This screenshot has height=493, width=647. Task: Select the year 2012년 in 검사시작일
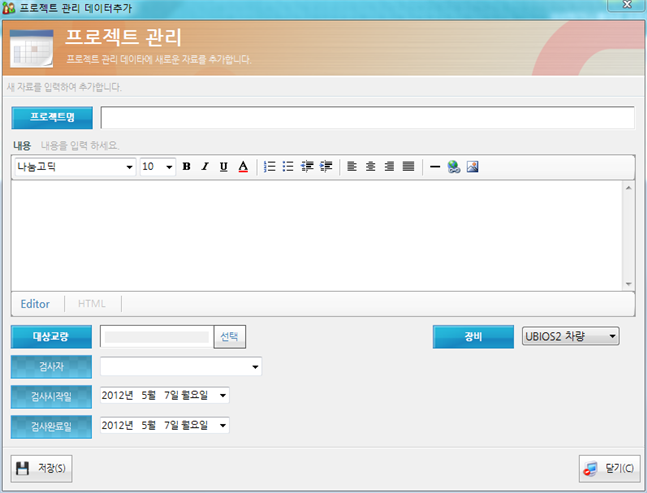tap(117, 396)
